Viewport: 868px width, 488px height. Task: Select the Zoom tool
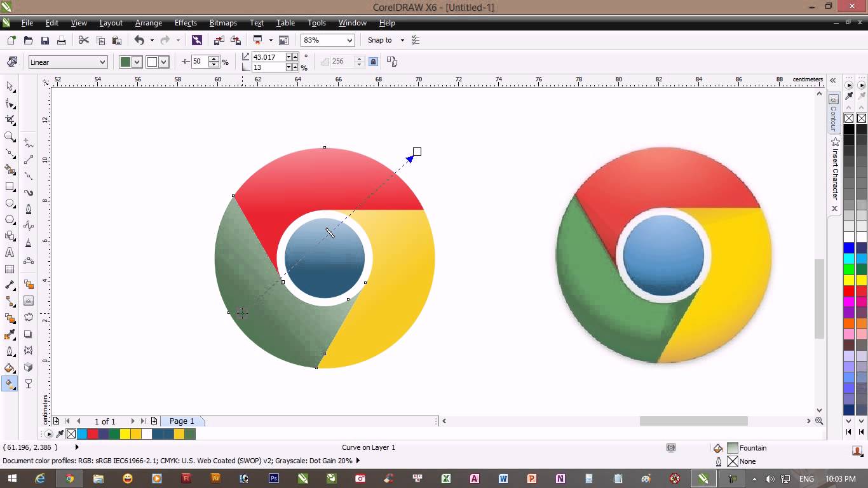click(x=10, y=137)
